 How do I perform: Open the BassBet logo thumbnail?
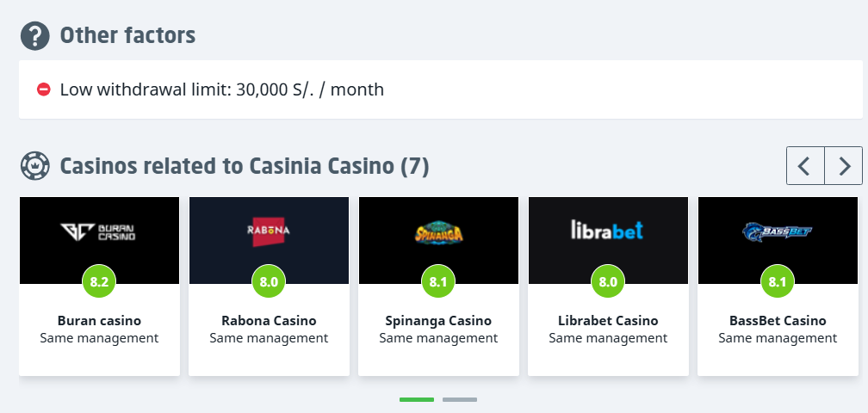point(778,231)
